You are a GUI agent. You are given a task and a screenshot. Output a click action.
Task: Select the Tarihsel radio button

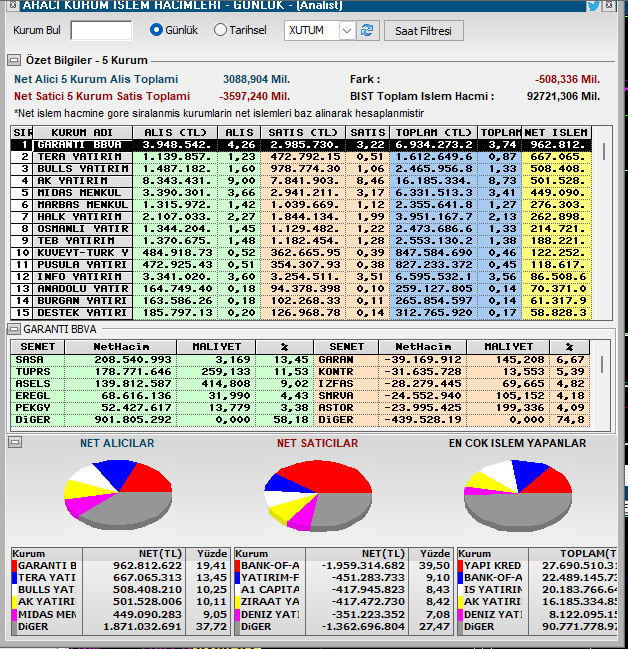[221, 30]
